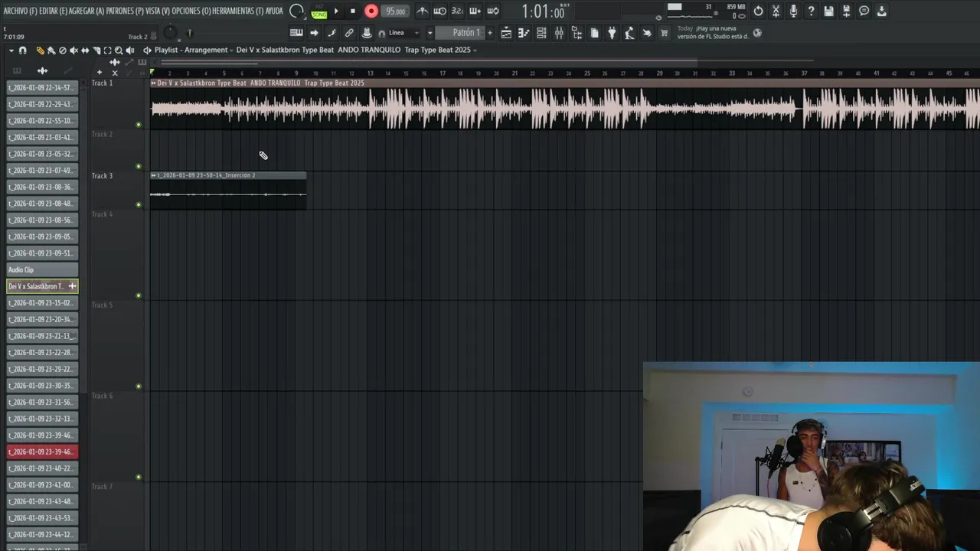Click the note/clip grouping link icon
Image resolution: width=980 pixels, height=551 pixels.
(x=349, y=33)
